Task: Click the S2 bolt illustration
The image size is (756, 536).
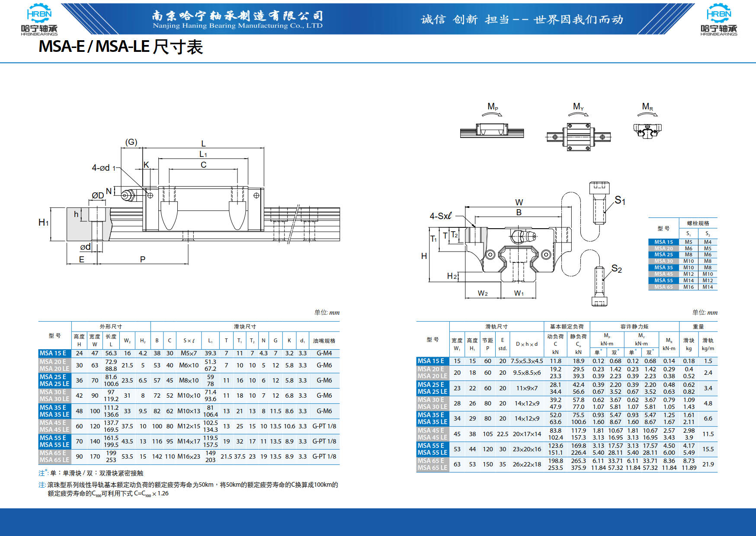Action: click(x=599, y=286)
